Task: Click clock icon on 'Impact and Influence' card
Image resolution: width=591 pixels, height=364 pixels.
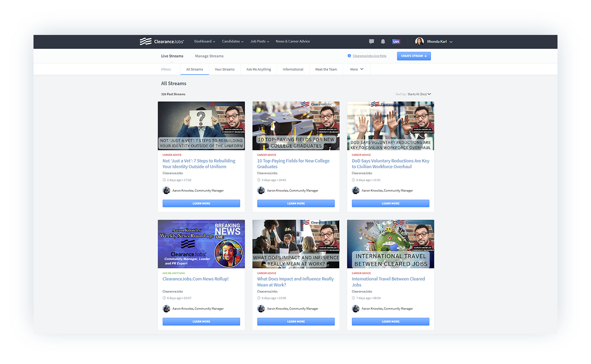Action: [x=259, y=298]
